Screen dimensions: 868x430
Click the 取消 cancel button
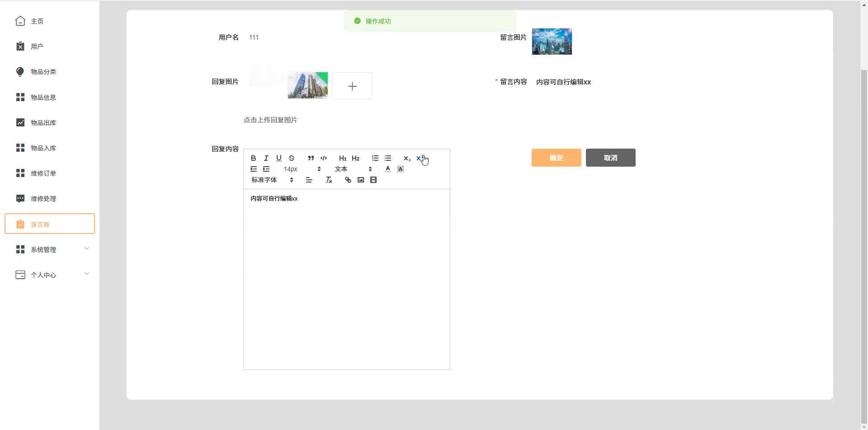tap(610, 158)
